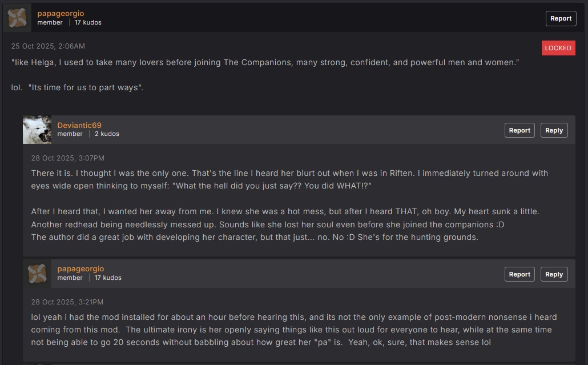Report papageorgio's reply comment
The width and height of the screenshot is (588, 365).
519,274
